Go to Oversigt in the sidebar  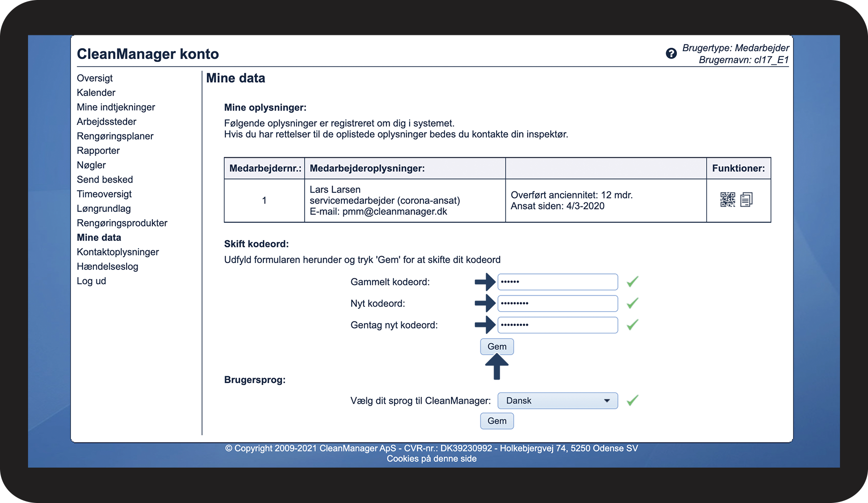coord(95,78)
